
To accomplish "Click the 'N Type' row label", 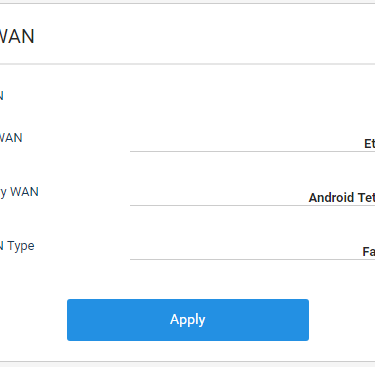I will [17, 246].
